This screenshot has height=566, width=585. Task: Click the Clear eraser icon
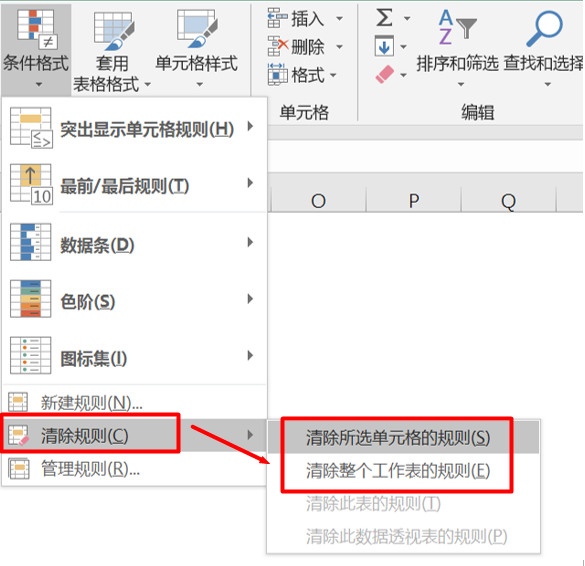point(385,74)
